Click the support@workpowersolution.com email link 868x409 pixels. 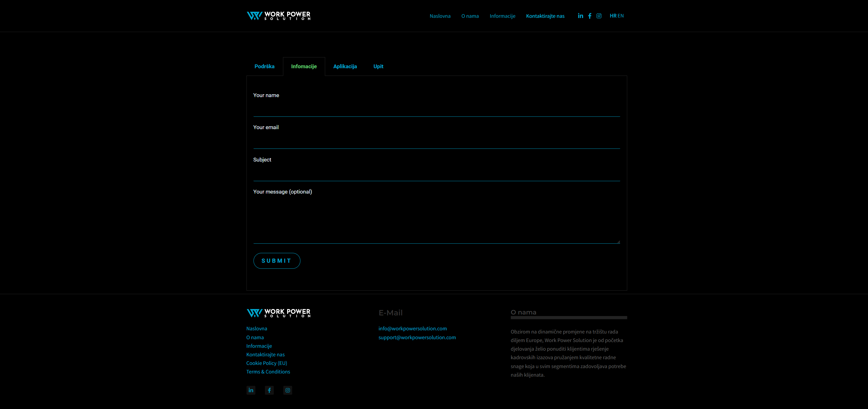click(x=417, y=337)
